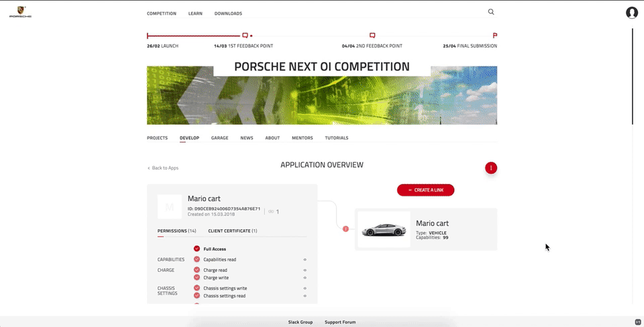Open the user profile avatar
The width and height of the screenshot is (644, 327).
[632, 13]
